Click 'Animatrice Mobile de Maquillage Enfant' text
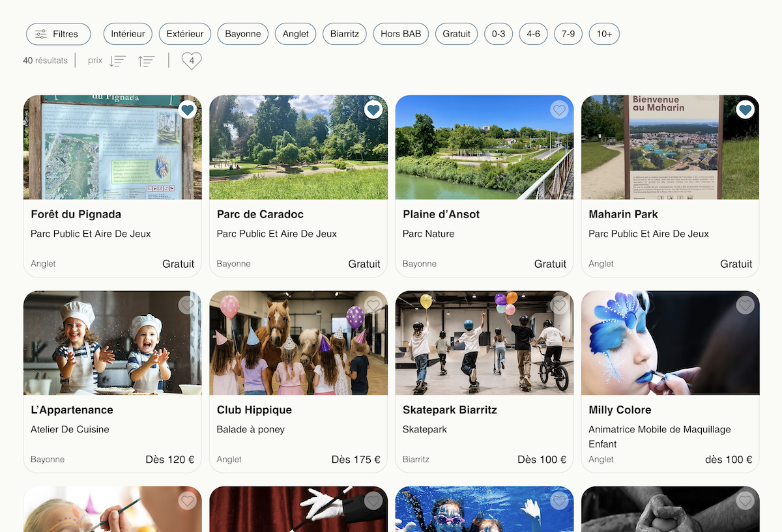The width and height of the screenshot is (782, 532). point(659,436)
